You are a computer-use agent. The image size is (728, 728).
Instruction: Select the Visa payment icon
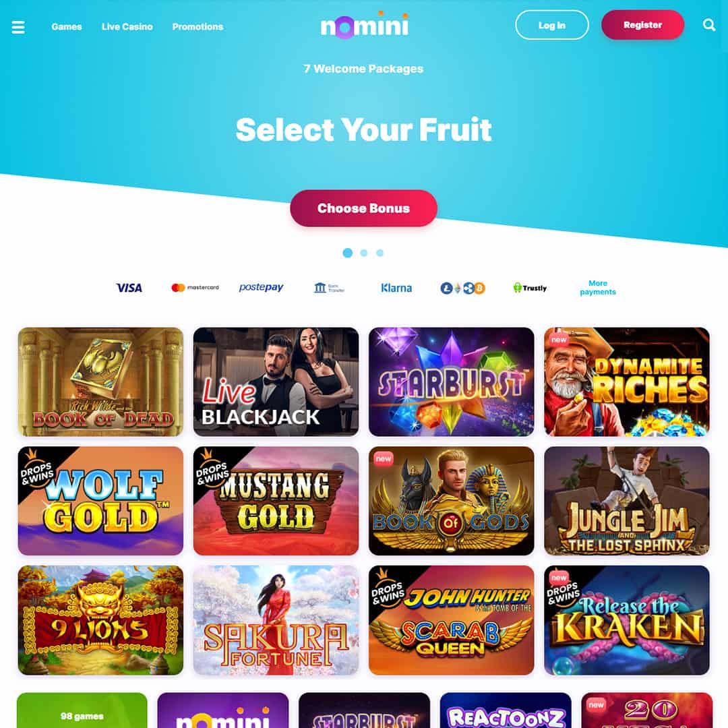129,288
